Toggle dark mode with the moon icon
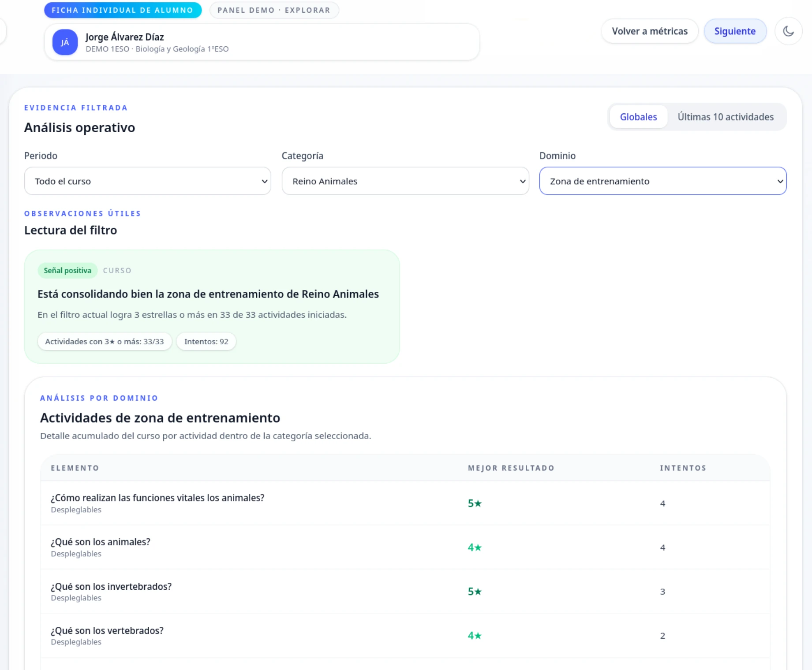The width and height of the screenshot is (812, 670). [x=788, y=31]
